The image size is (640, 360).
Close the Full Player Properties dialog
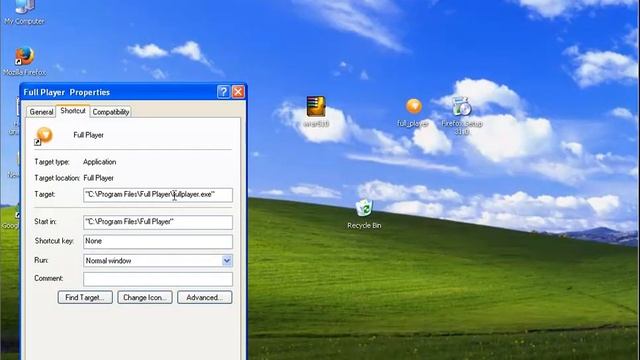click(238, 92)
